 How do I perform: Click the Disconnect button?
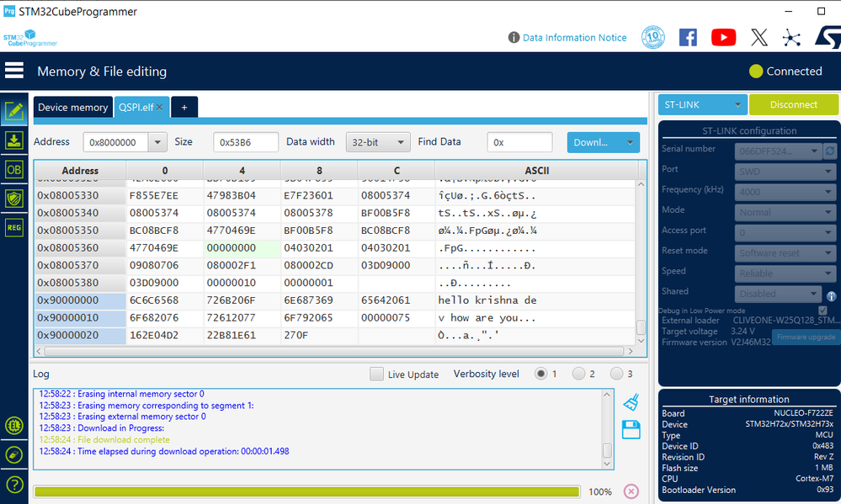pyautogui.click(x=793, y=104)
